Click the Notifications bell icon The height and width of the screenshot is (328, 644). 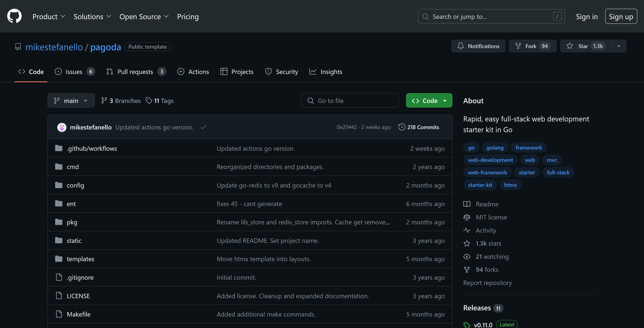click(461, 46)
